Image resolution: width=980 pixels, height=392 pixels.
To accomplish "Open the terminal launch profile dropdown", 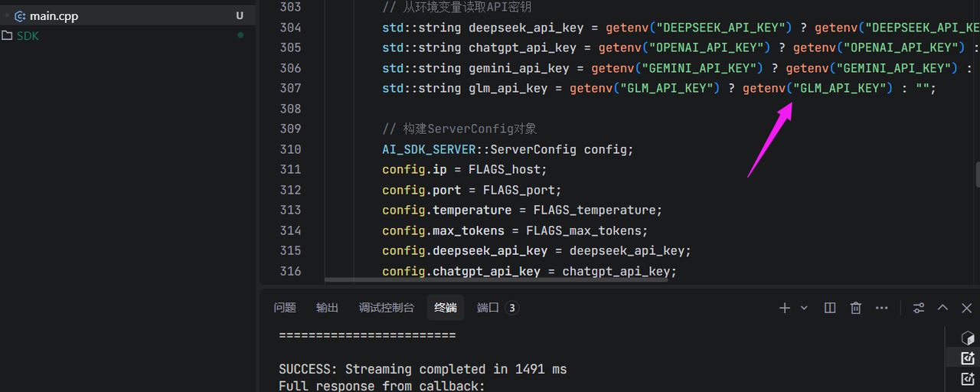I will 804,308.
